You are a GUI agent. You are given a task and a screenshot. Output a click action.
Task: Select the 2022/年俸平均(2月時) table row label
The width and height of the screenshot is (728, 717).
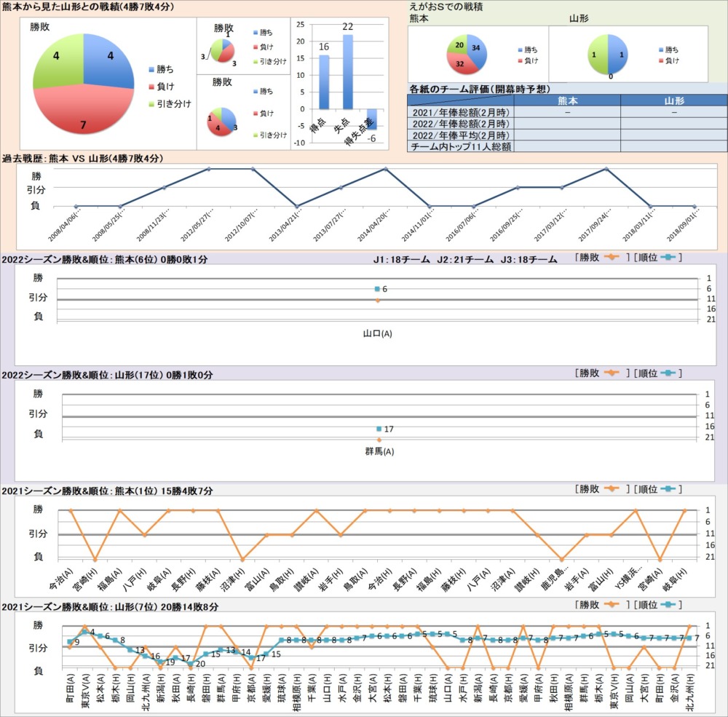tap(460, 135)
